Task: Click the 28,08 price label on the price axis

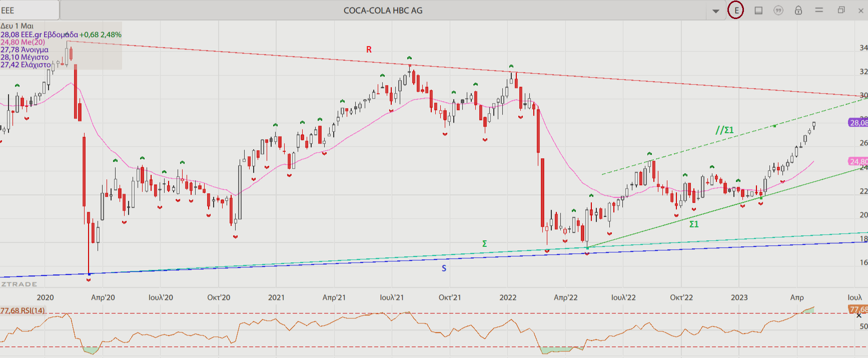Action: pos(858,123)
